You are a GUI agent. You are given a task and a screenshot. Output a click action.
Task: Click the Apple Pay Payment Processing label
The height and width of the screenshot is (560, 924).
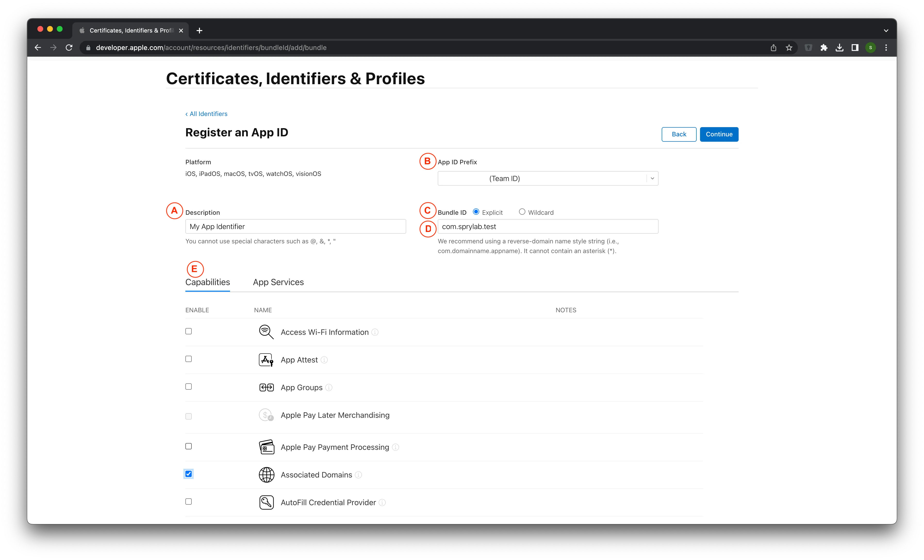(x=335, y=447)
